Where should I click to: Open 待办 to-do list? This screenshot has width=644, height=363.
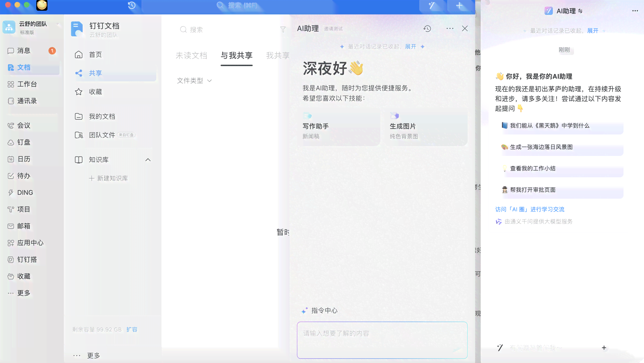(x=32, y=176)
